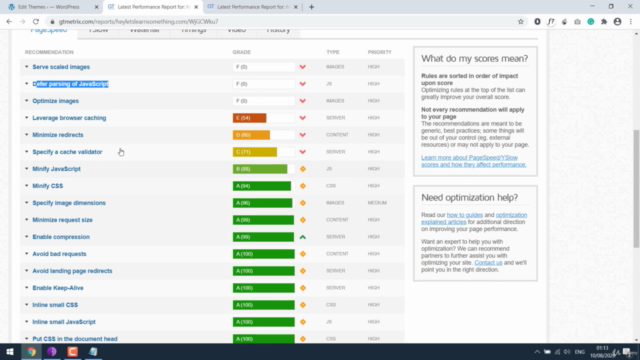The height and width of the screenshot is (360, 640).
Task: Expand the Minimize redirects row triangle
Action: (x=27, y=135)
